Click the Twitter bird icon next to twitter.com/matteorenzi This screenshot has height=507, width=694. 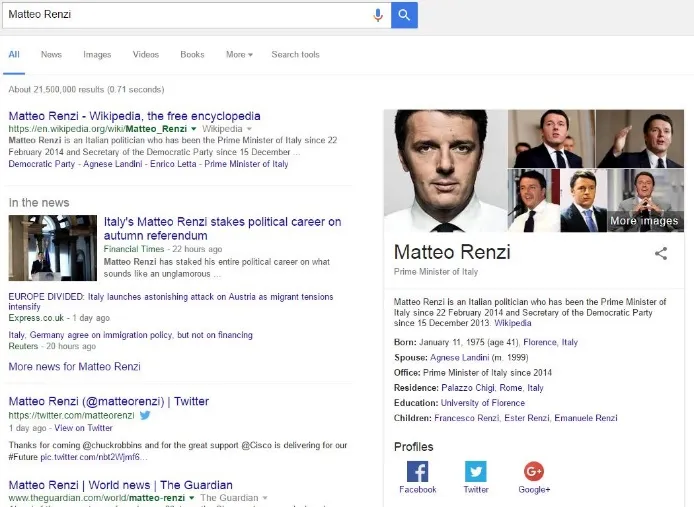pyautogui.click(x=145, y=415)
